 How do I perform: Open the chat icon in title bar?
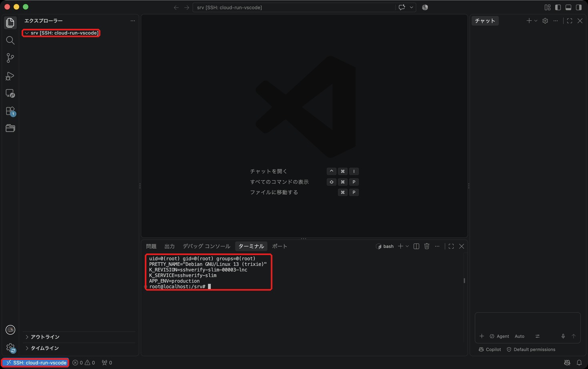tap(402, 7)
